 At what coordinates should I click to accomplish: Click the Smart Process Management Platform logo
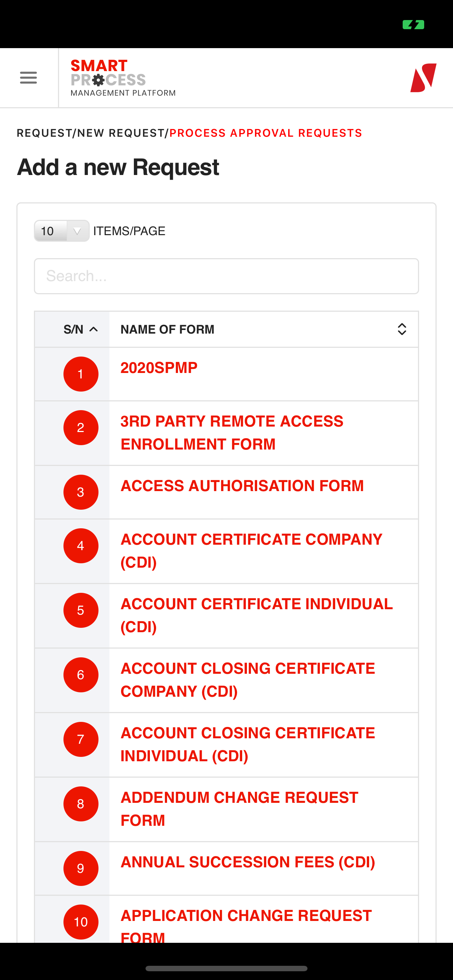click(x=123, y=78)
